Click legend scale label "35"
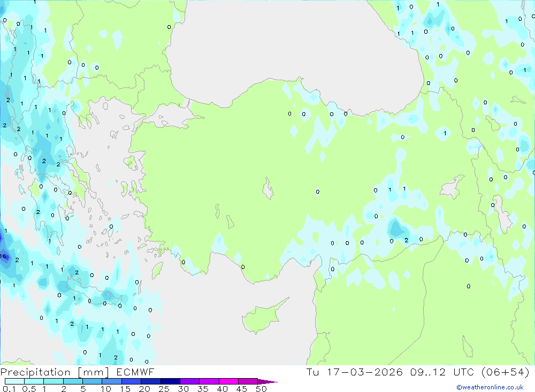 pos(203,389)
